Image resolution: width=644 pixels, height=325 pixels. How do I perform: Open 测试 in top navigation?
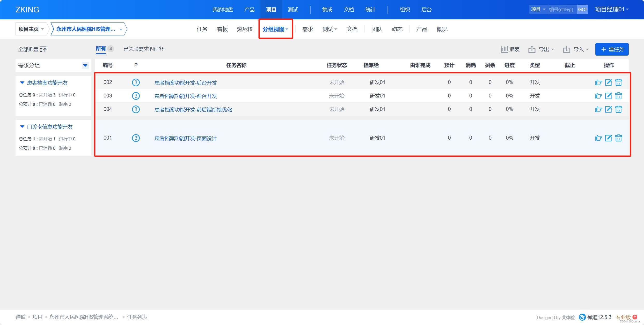(x=293, y=10)
